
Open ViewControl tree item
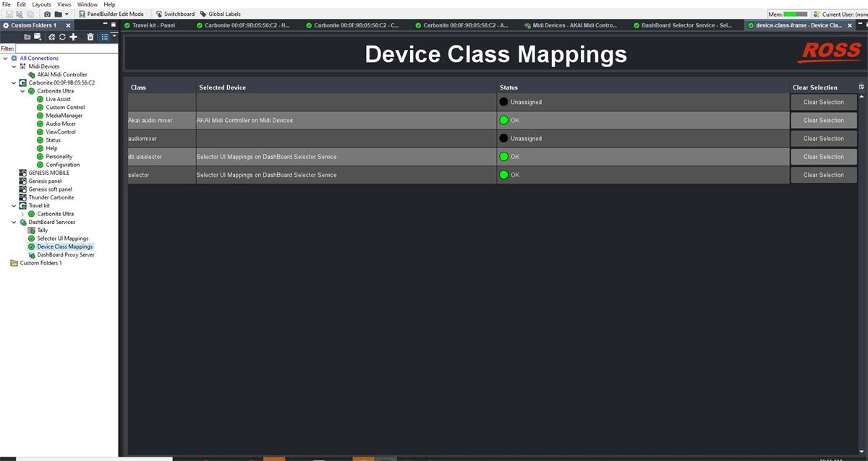(x=61, y=132)
